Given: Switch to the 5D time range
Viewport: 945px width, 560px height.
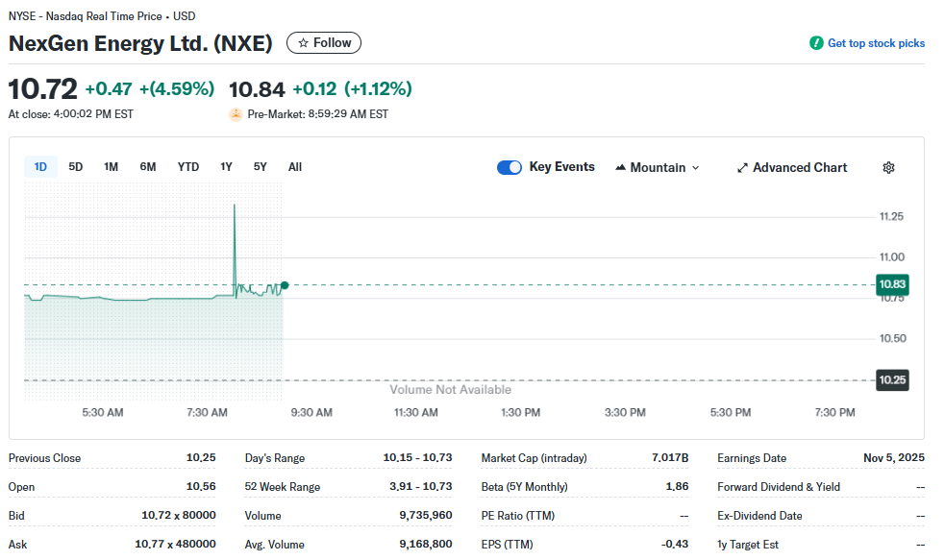Looking at the screenshot, I should [76, 167].
